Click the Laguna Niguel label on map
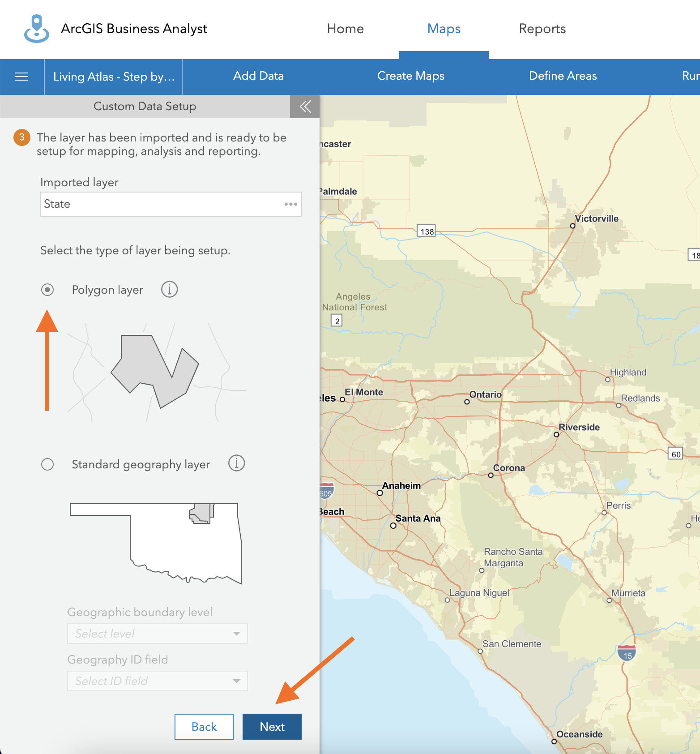The width and height of the screenshot is (700, 754). pos(479,593)
